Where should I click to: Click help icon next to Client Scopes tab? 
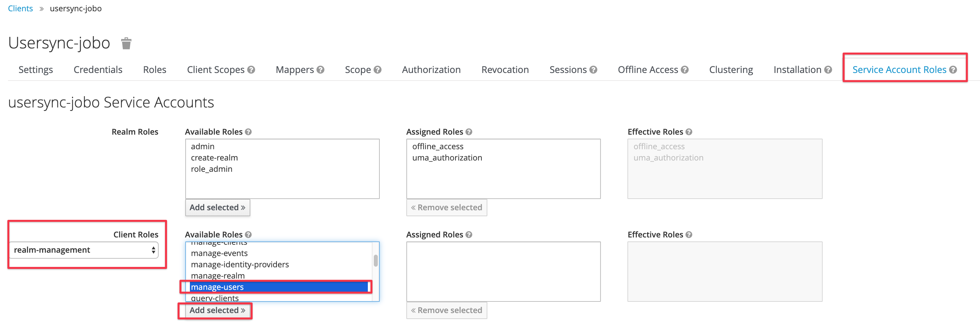coord(251,70)
